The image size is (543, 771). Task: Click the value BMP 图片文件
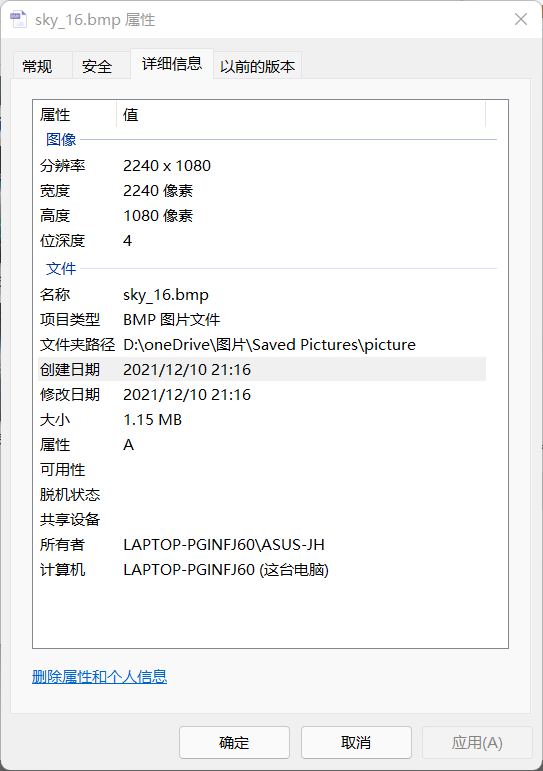pos(172,320)
